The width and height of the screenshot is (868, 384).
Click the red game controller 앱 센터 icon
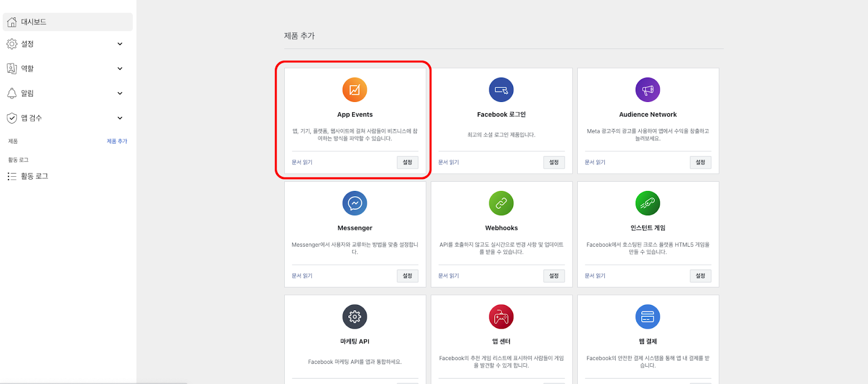click(501, 317)
